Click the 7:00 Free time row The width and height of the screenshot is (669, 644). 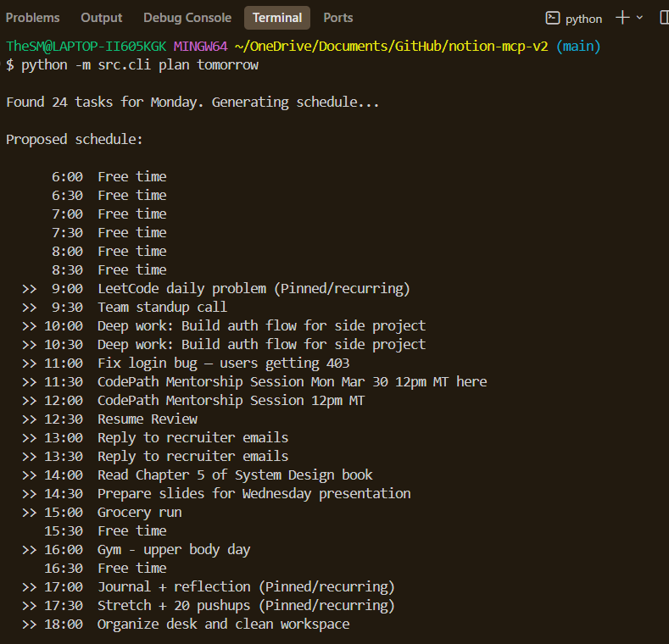point(109,214)
